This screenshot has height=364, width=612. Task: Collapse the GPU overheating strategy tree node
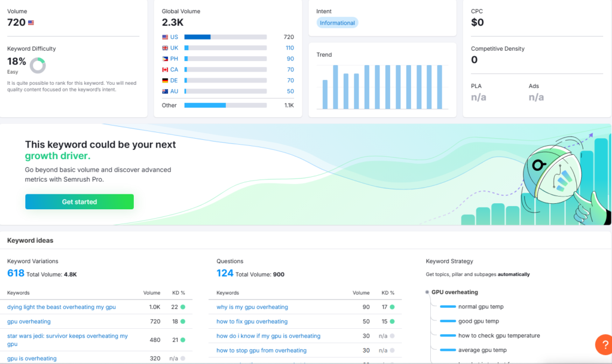pyautogui.click(x=427, y=292)
